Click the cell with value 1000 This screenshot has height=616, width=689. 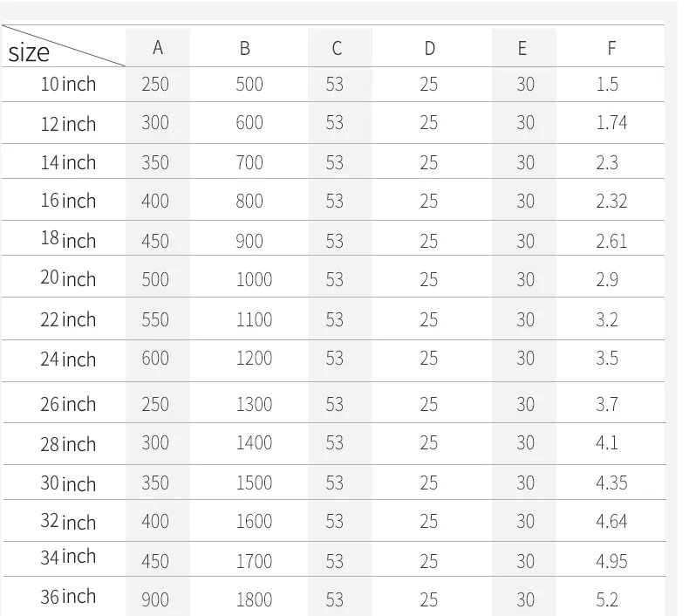254,280
